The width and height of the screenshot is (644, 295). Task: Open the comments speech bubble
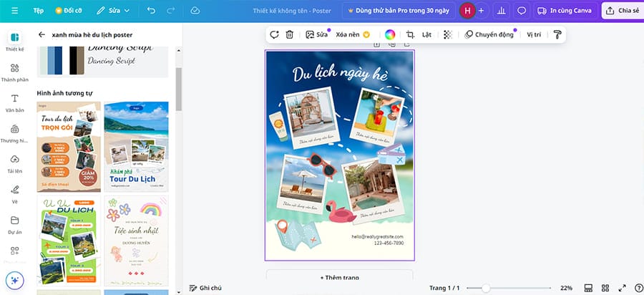click(522, 11)
